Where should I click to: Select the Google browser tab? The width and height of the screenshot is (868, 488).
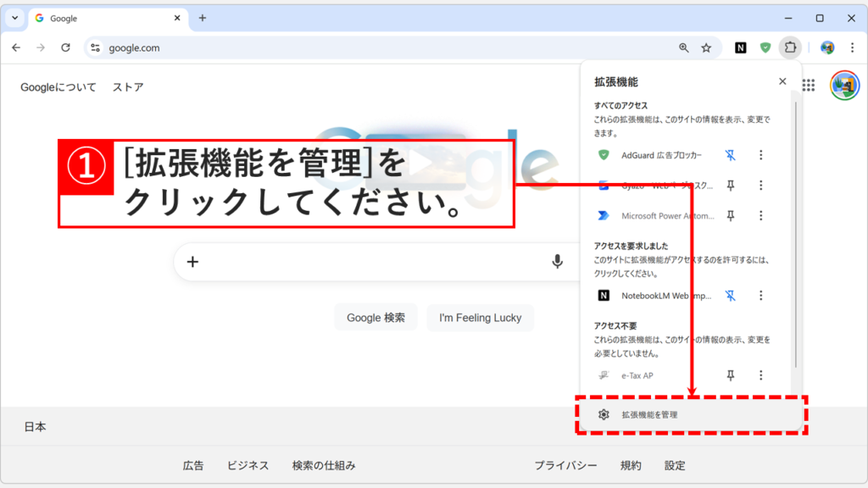click(102, 15)
